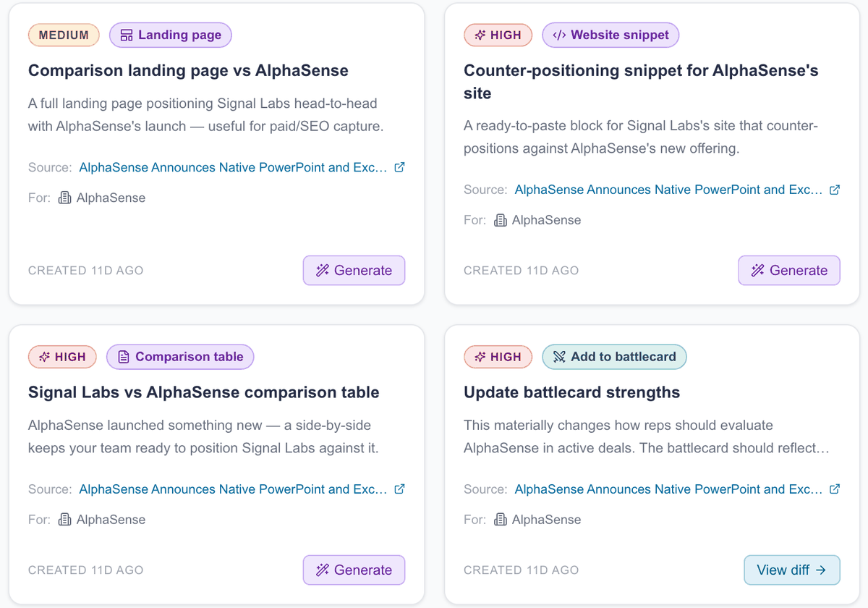This screenshot has width=868, height=608.
Task: Click the MEDIUM priority badge
Action: pyautogui.click(x=64, y=35)
